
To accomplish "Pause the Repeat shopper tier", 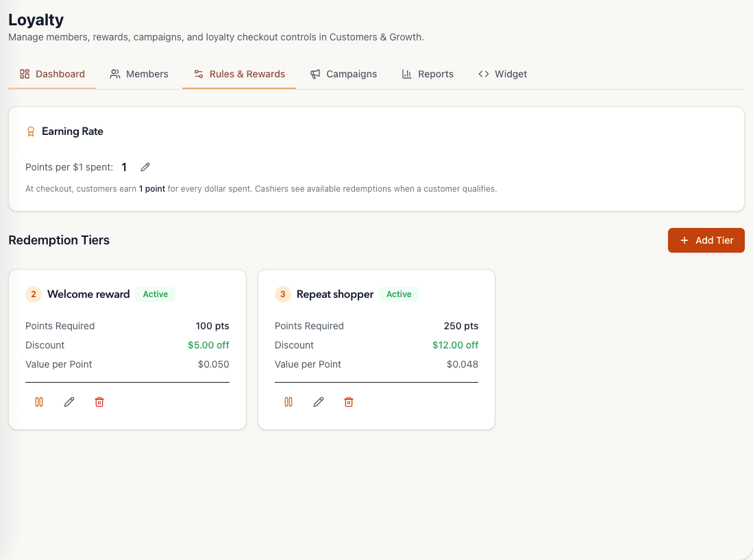I will [x=288, y=402].
